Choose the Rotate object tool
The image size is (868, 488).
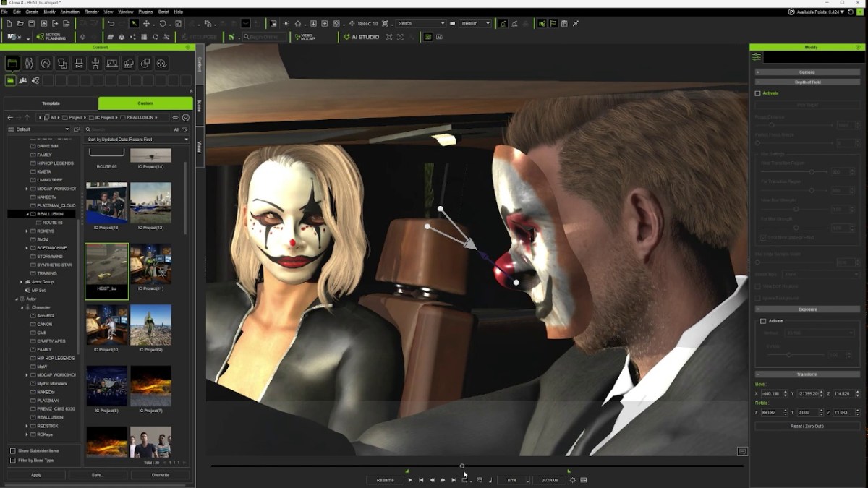pos(163,23)
